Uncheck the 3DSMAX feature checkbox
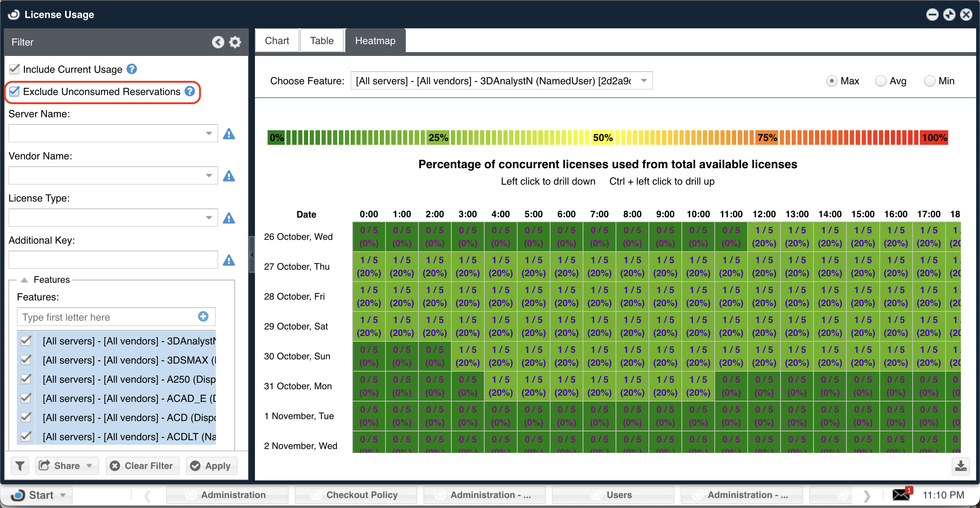This screenshot has height=508, width=980. (x=26, y=360)
